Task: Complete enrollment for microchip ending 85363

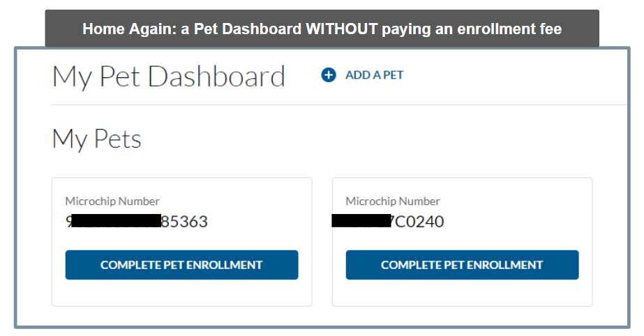Action: [x=181, y=265]
